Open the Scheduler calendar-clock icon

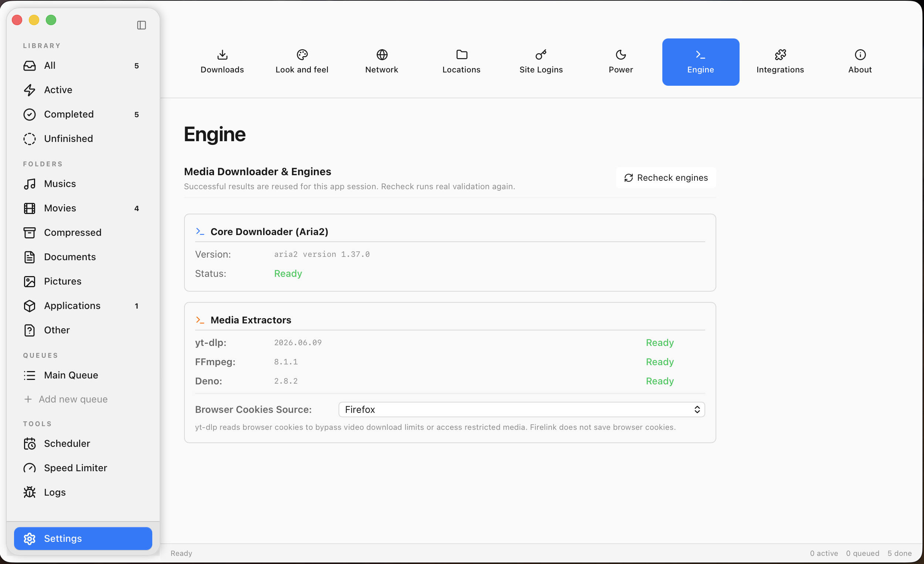(x=30, y=443)
